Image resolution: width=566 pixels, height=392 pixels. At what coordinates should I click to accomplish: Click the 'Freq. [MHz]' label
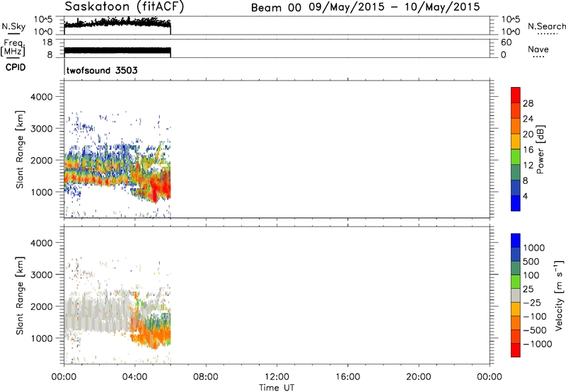[13, 48]
